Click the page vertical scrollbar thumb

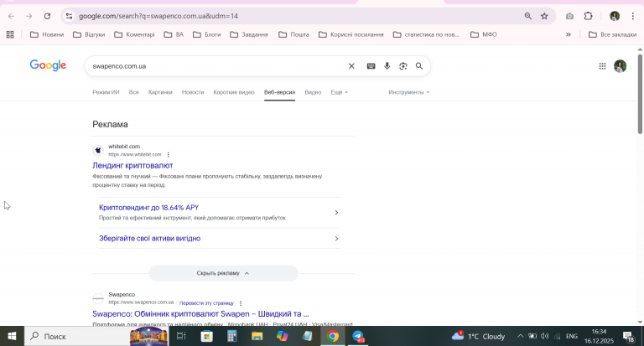(640, 94)
